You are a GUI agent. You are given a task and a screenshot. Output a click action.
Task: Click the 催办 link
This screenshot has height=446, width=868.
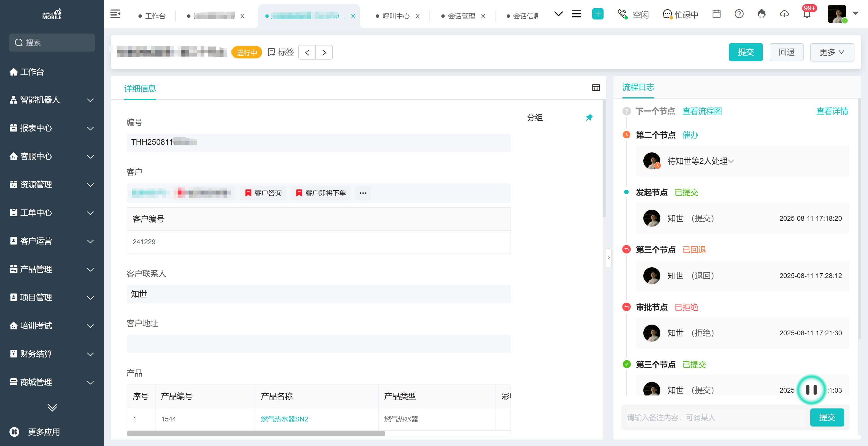coord(690,135)
